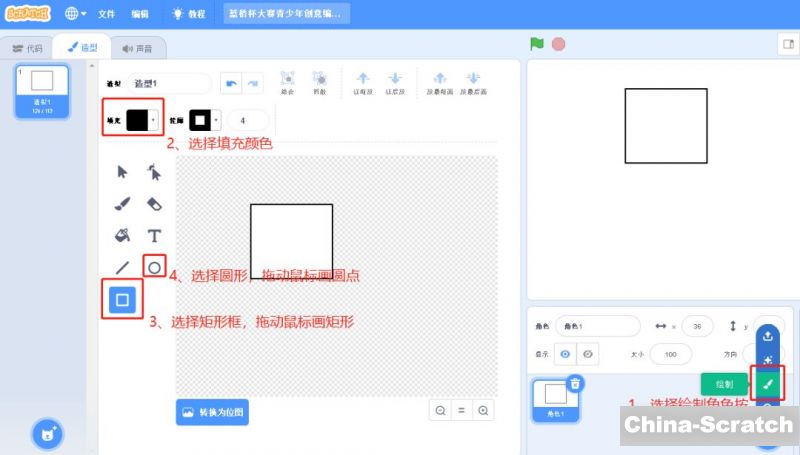Click the 转换为位图 button

point(212,411)
